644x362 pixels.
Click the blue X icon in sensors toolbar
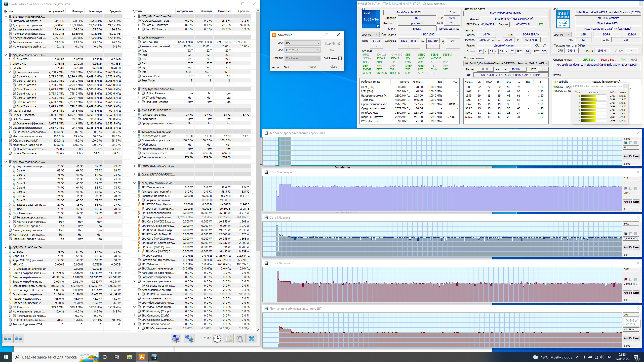pos(252,339)
